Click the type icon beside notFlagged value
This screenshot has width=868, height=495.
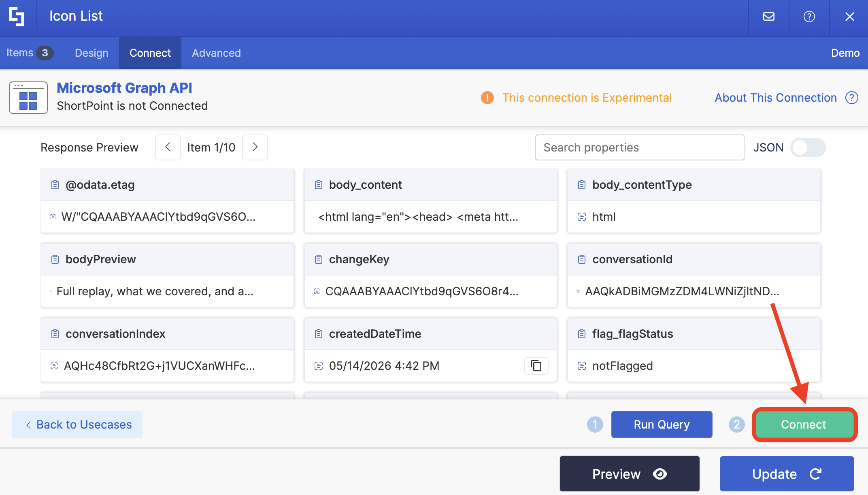(x=582, y=366)
